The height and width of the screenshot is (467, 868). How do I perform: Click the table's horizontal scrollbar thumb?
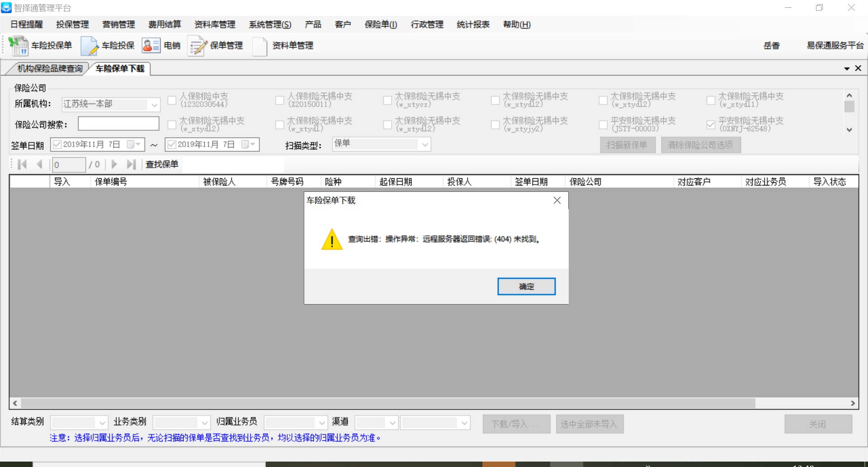click(x=388, y=403)
